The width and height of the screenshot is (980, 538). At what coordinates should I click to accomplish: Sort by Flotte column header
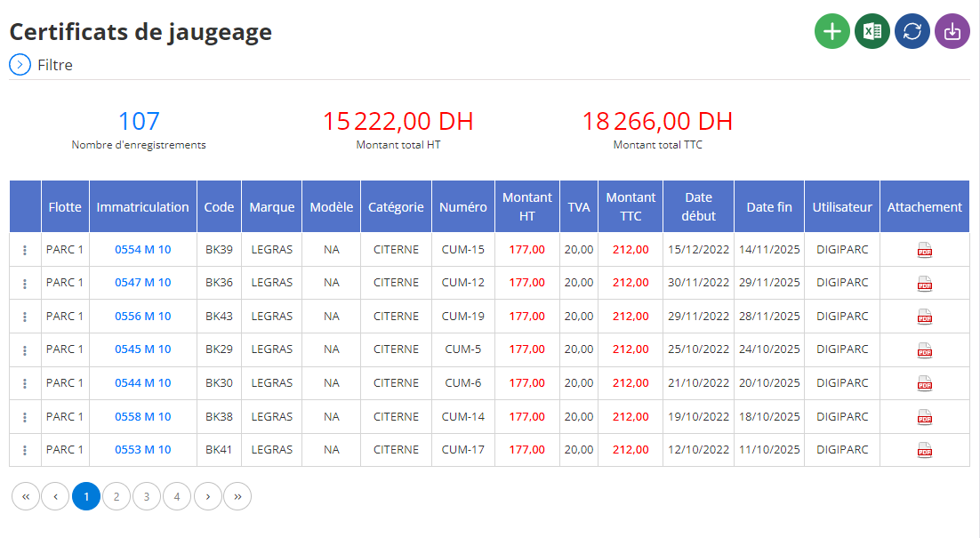(x=65, y=207)
